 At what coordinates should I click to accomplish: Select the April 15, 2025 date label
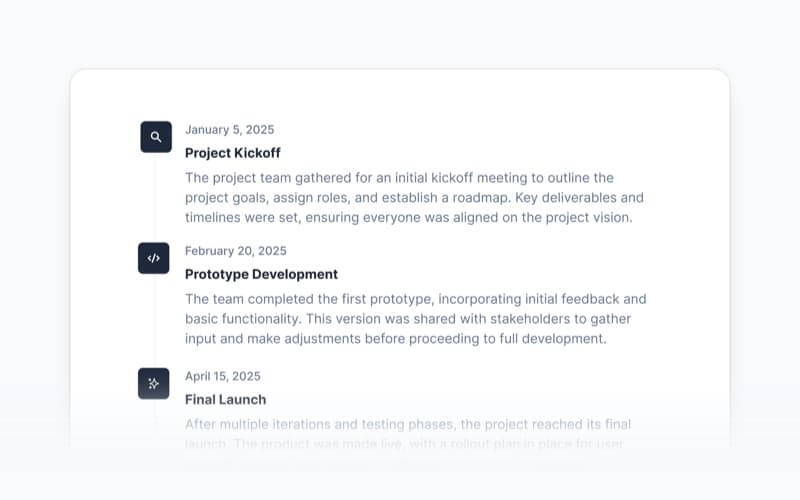coord(223,376)
